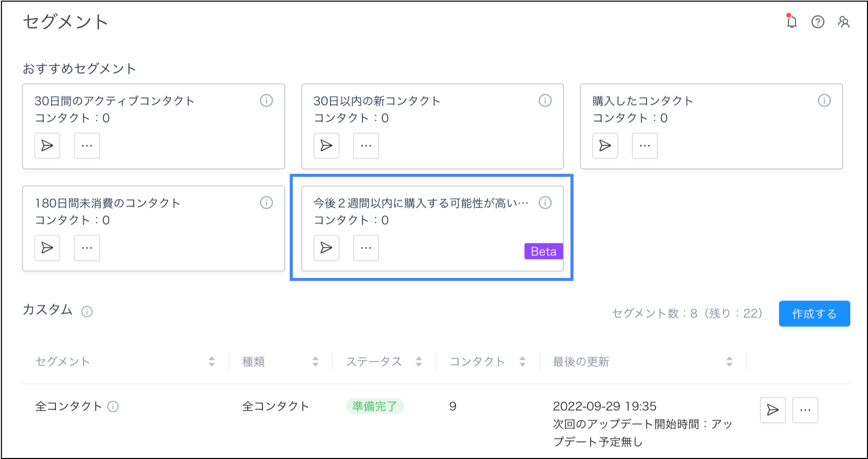868x459 pixels.
Task: Click the 作成する button
Action: 814,314
